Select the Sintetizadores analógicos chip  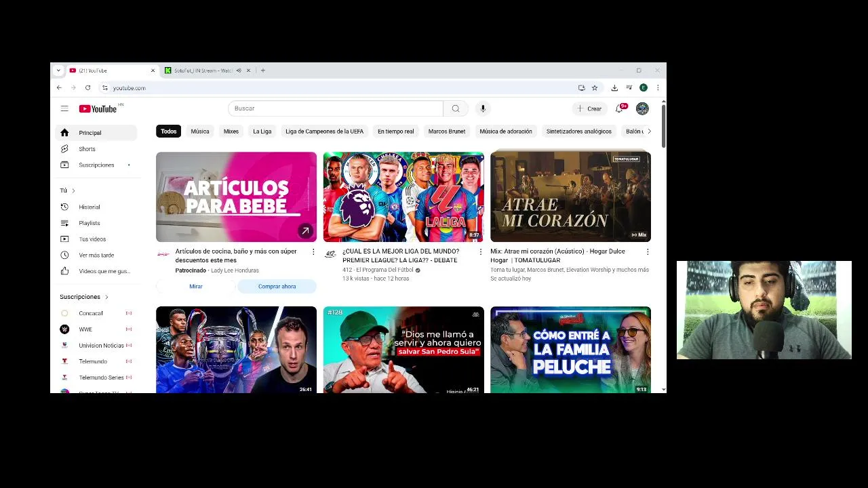tap(579, 131)
